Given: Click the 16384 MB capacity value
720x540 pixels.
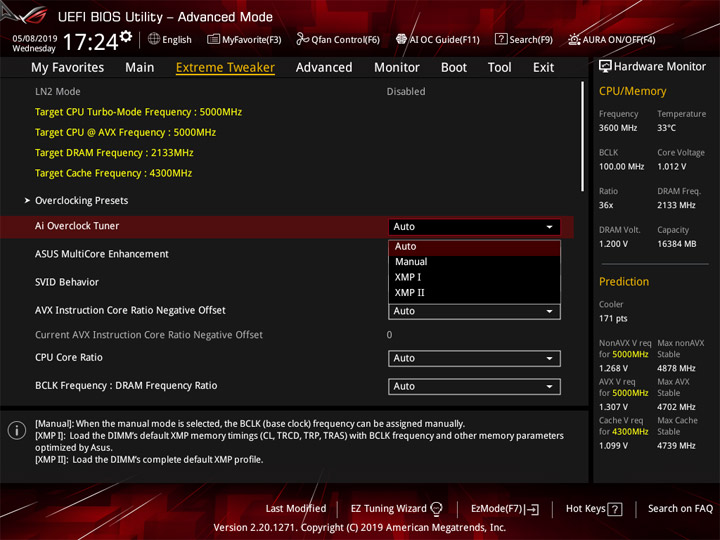Looking at the screenshot, I should pyautogui.click(x=676, y=244).
